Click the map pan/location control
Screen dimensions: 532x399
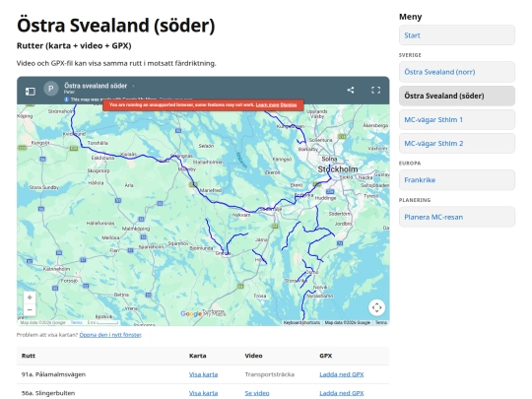coord(376,307)
